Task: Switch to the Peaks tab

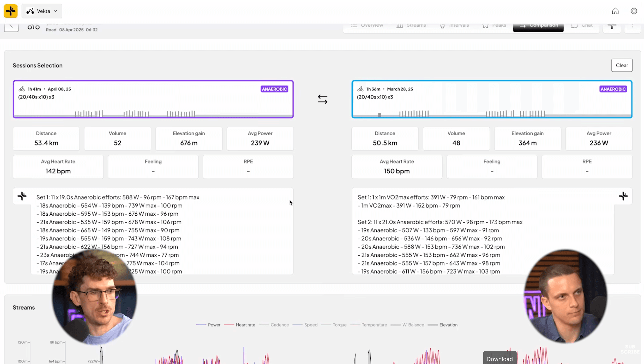Action: (494, 26)
